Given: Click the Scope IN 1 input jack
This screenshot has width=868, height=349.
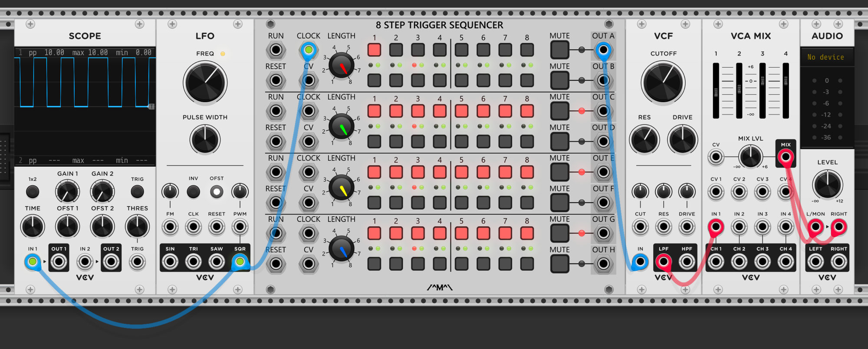Looking at the screenshot, I should (x=33, y=262).
